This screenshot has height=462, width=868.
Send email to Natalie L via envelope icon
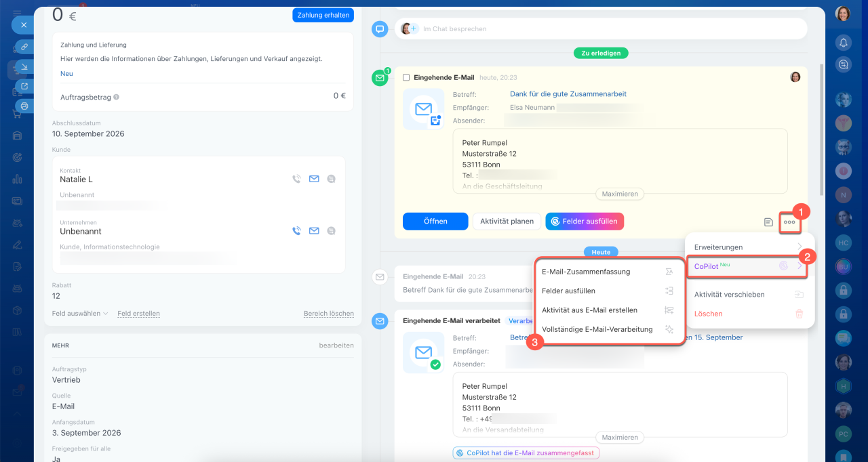(314, 179)
